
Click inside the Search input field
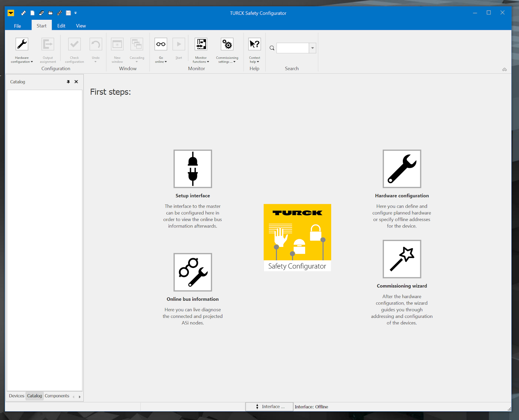pos(293,48)
